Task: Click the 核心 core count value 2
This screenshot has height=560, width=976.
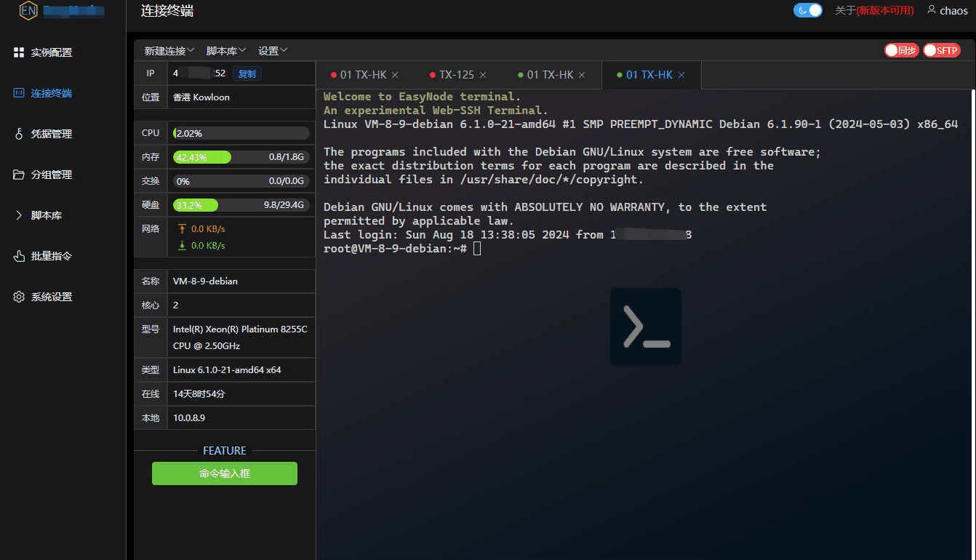Action: click(x=176, y=305)
